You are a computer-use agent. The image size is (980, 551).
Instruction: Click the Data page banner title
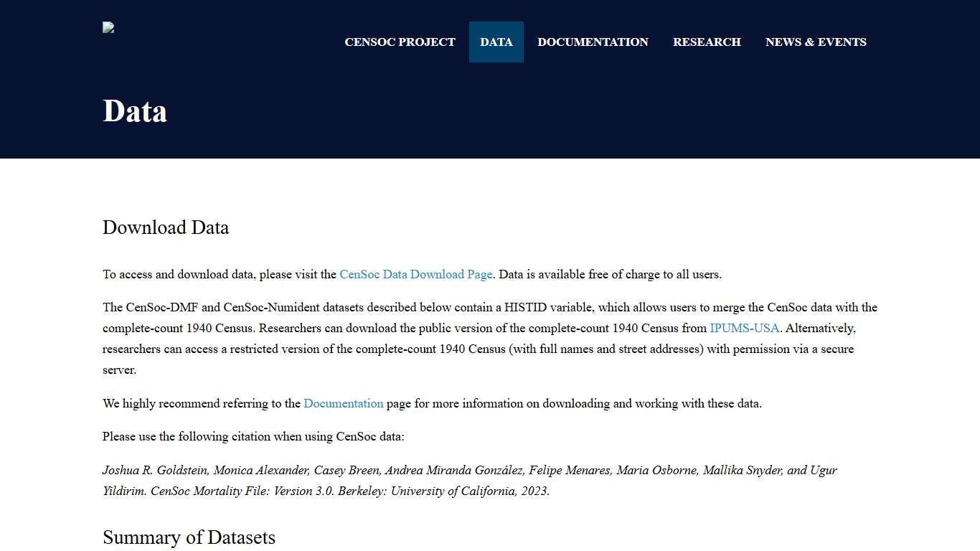135,110
